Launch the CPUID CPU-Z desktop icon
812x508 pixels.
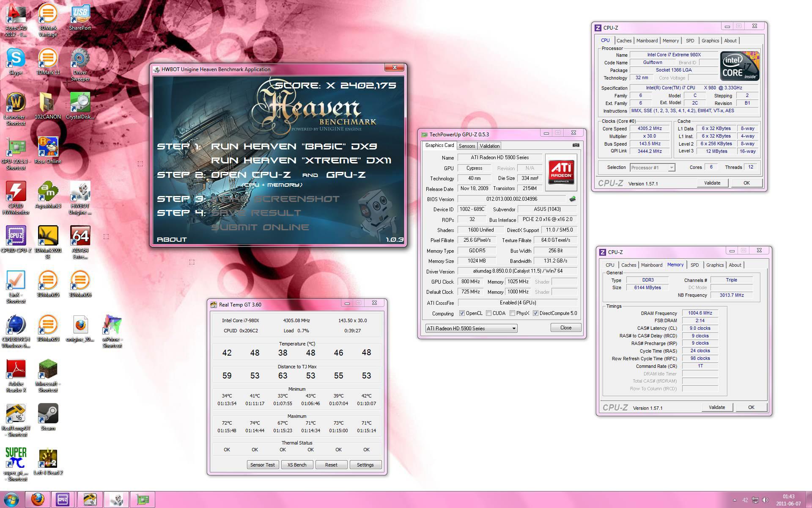16,239
